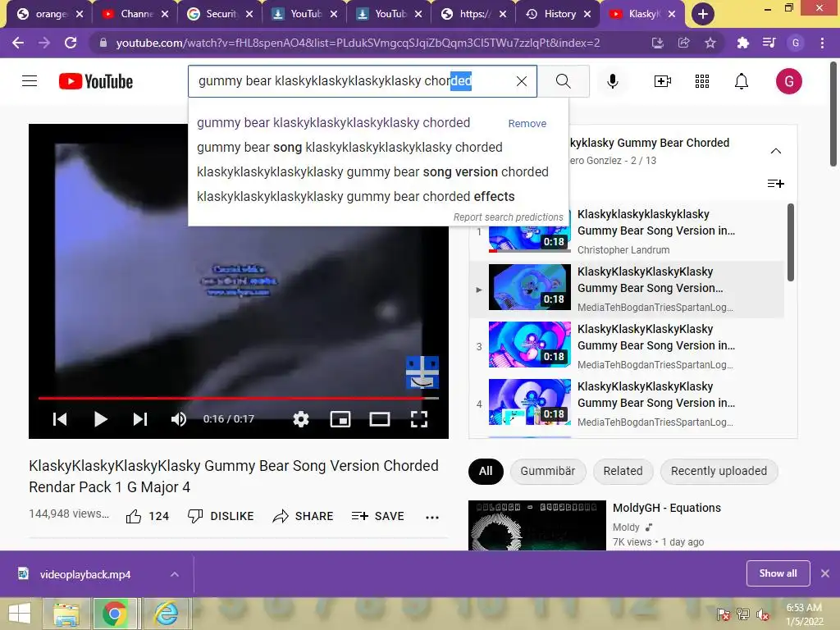
Task: Select the All filter chip
Action: pos(486,471)
